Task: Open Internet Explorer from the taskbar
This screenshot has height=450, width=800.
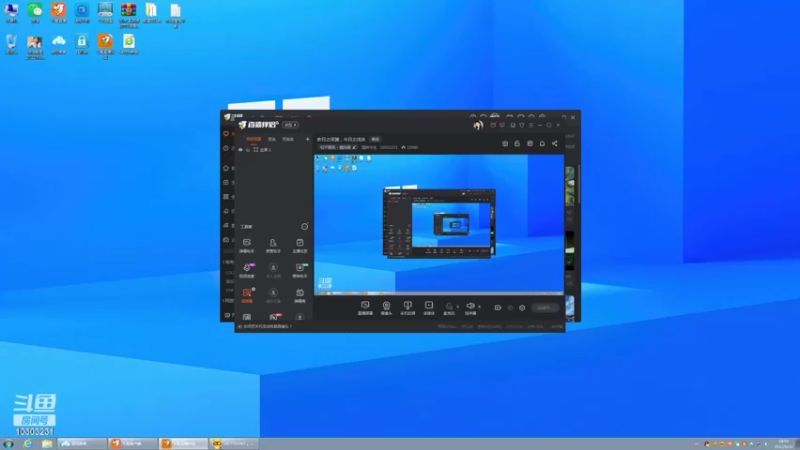Action: point(28,444)
